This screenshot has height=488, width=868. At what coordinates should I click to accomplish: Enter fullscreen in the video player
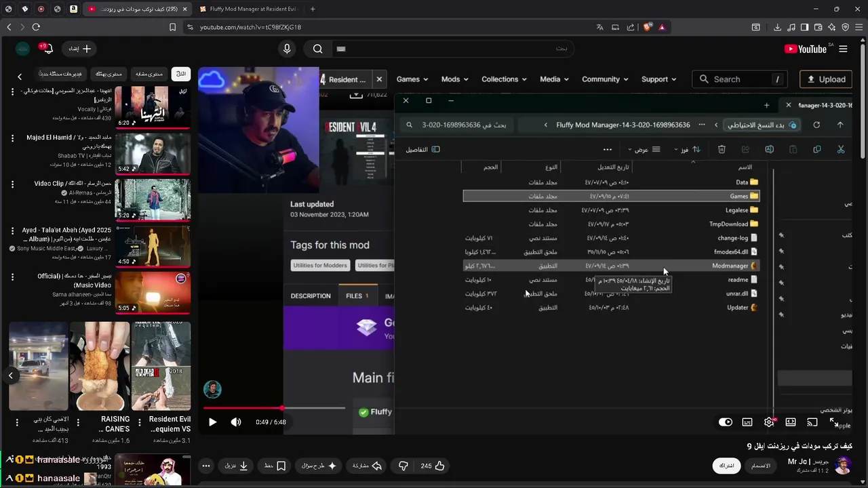(x=834, y=422)
